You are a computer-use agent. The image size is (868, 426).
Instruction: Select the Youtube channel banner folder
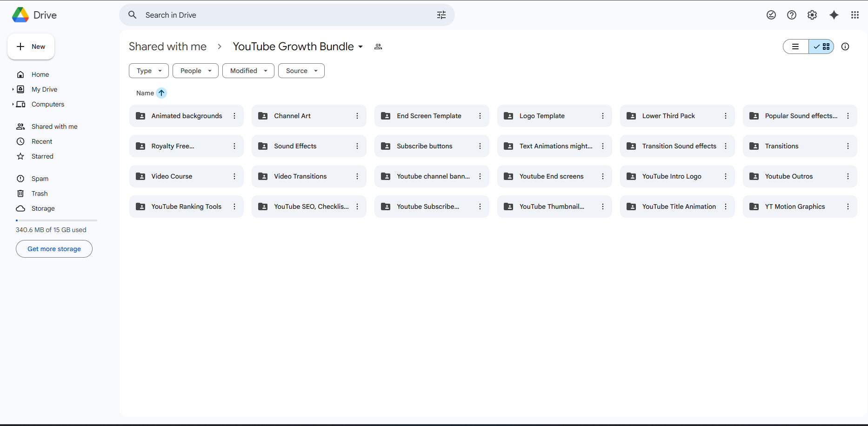point(432,176)
